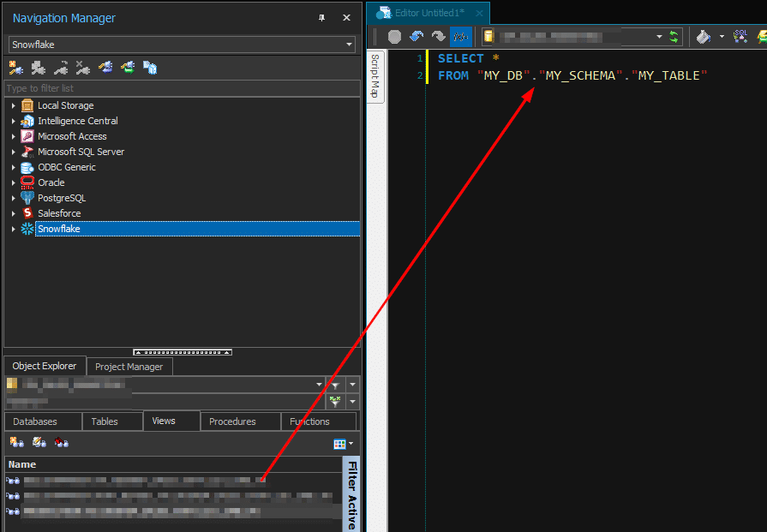Select Microsoft Access in the tree
The height and width of the screenshot is (532, 767).
point(72,136)
